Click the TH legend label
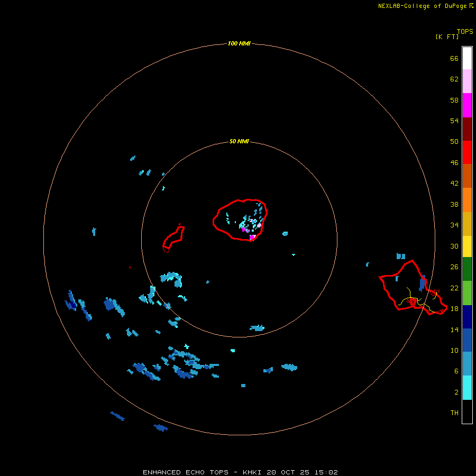 point(454,413)
